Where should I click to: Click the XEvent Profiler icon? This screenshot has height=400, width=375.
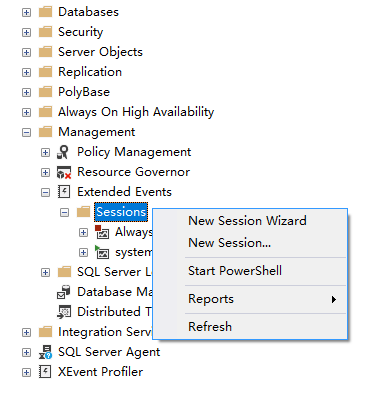click(45, 372)
